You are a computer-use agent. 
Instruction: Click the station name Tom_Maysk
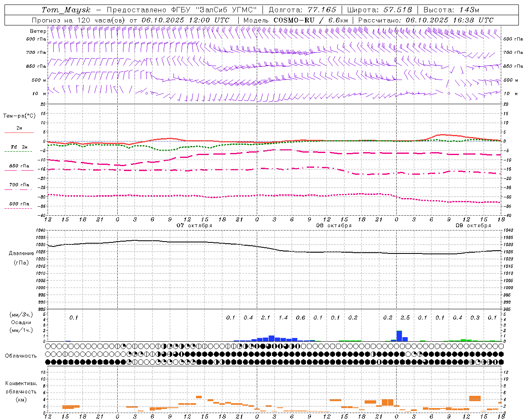pyautogui.click(x=66, y=10)
